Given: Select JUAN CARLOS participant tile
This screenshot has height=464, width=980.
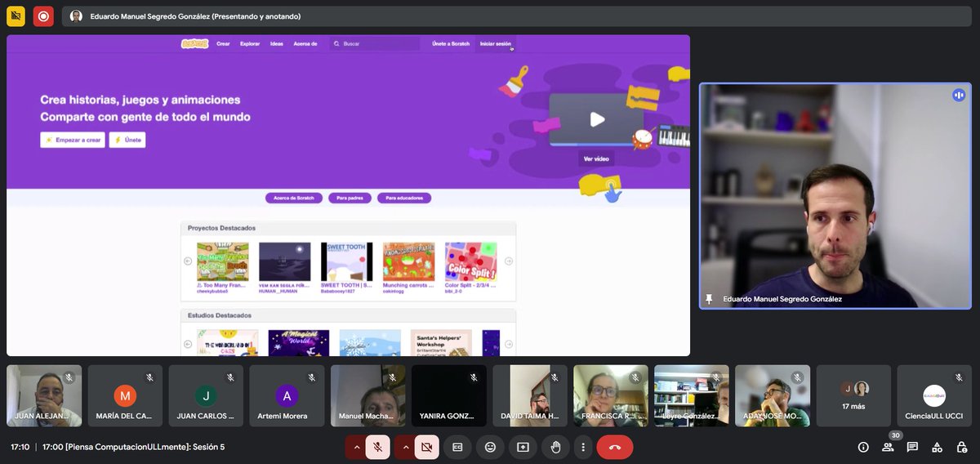Looking at the screenshot, I should tap(206, 395).
